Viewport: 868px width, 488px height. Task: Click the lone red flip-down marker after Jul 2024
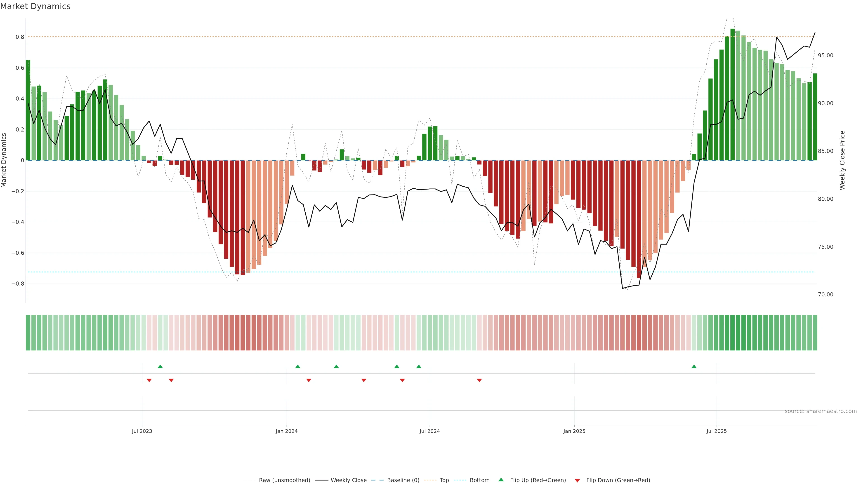479,380
